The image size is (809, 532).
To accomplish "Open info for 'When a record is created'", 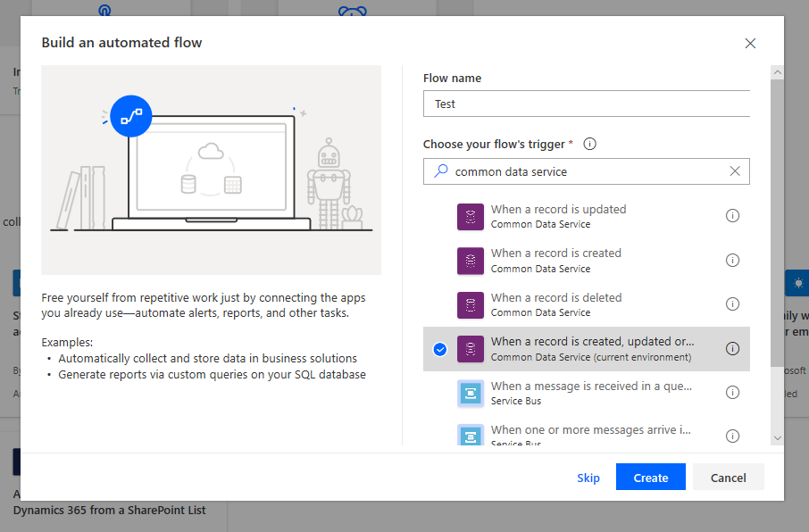I will (732, 260).
